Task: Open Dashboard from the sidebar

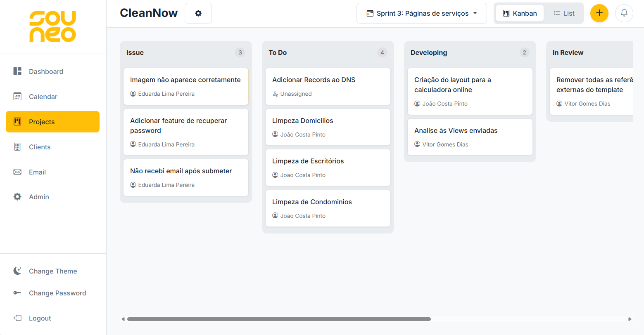Action: click(46, 71)
